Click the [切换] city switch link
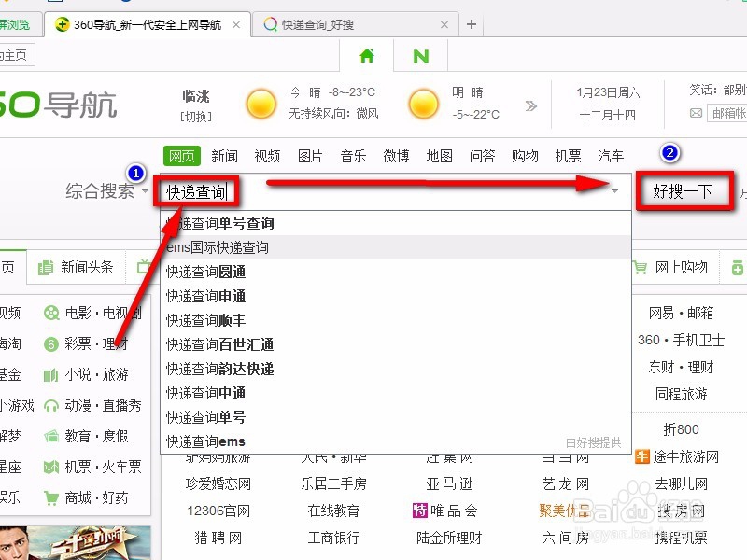The image size is (747, 560). [x=196, y=116]
